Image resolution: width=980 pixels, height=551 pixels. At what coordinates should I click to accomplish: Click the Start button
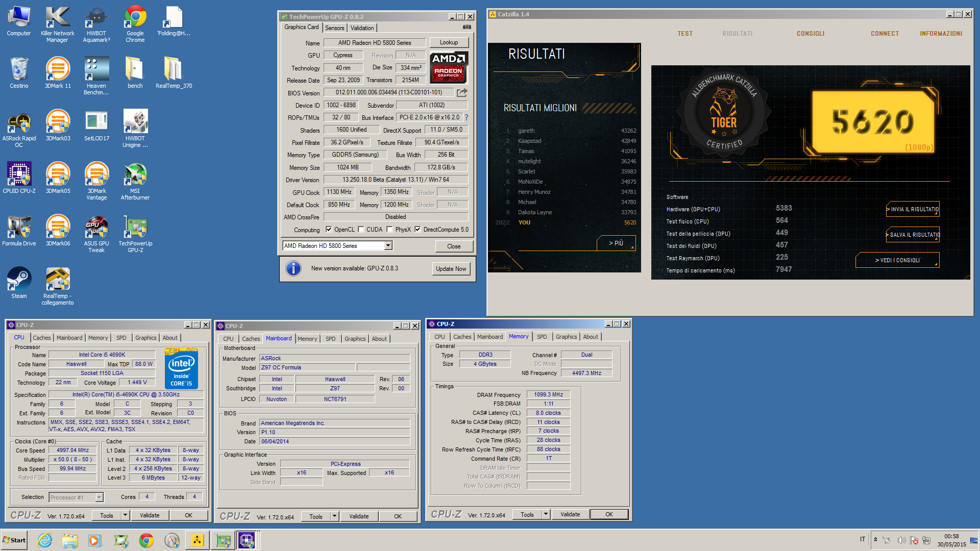pos(14,540)
